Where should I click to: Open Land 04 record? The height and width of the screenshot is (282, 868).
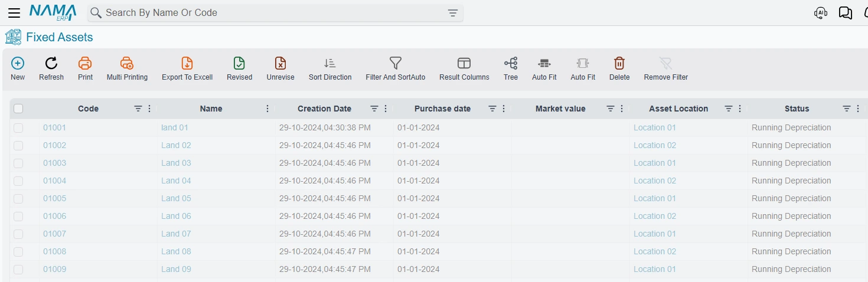(176, 181)
